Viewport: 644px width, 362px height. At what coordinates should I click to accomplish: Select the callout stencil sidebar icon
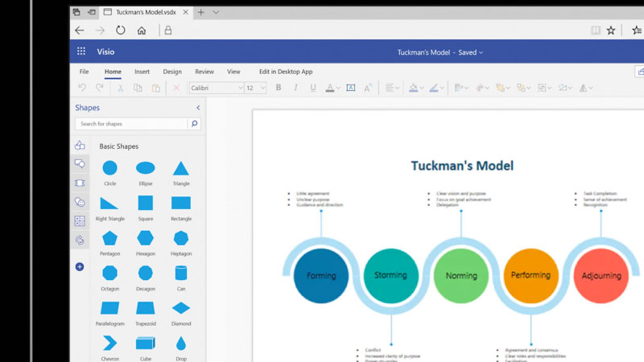[x=80, y=164]
